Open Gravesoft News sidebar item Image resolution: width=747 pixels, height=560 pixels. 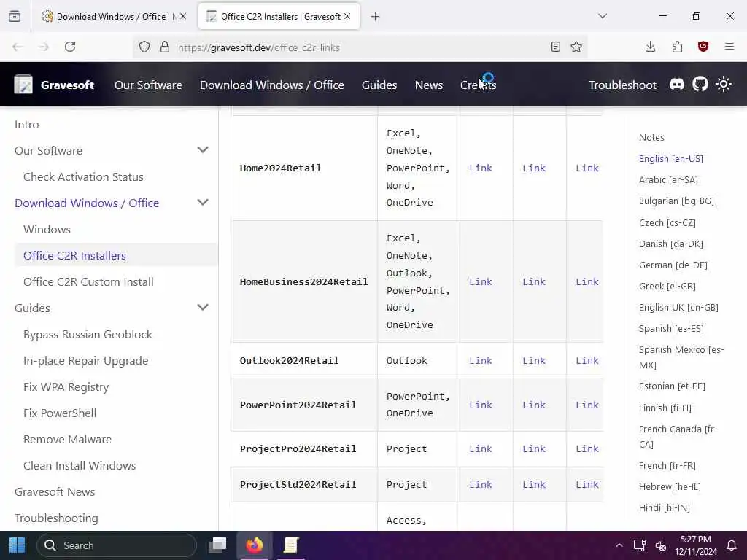click(55, 491)
